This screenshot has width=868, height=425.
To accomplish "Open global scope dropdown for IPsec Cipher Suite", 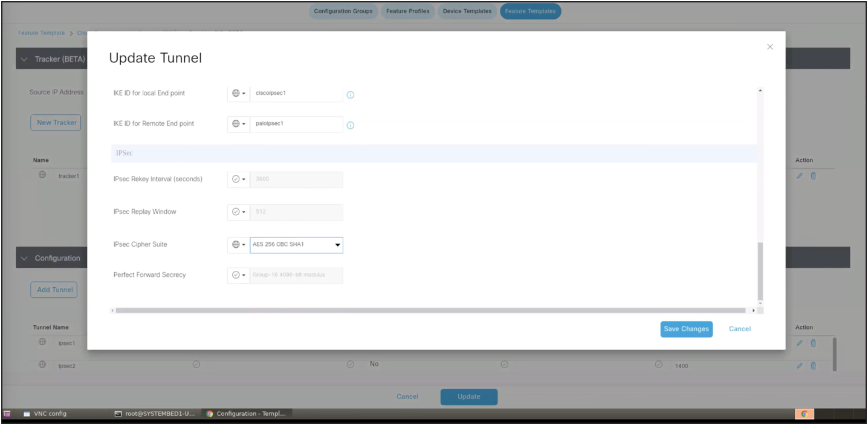I will 239,245.
